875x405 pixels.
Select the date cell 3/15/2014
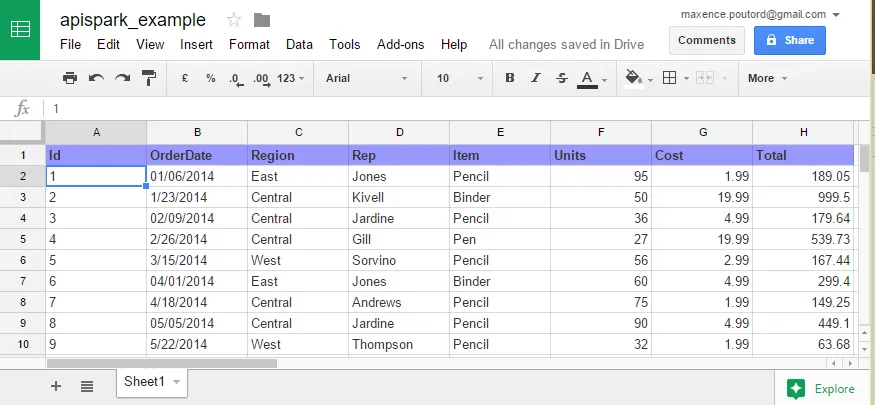(x=197, y=261)
